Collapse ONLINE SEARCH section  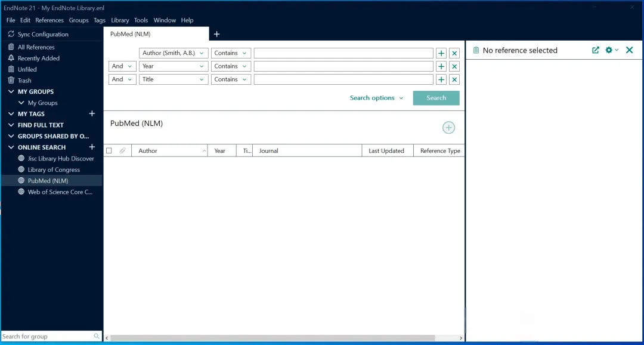(x=11, y=147)
